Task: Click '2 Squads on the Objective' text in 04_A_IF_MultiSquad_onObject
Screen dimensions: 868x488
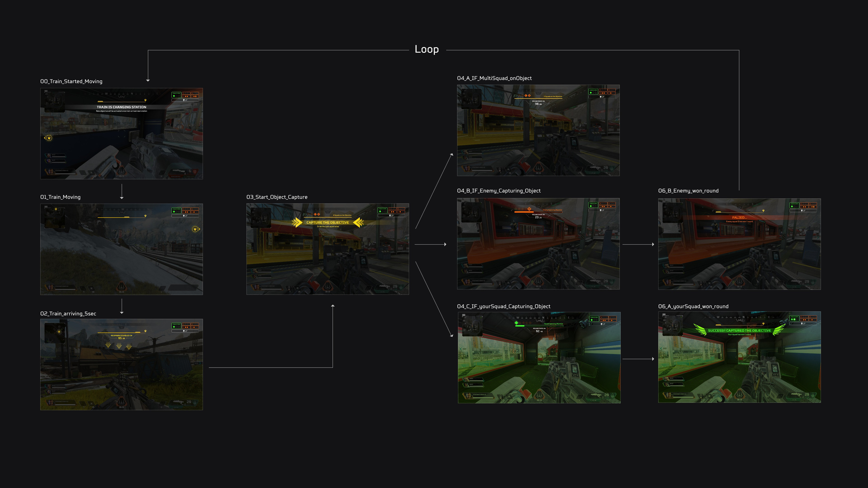Action: [x=553, y=97]
